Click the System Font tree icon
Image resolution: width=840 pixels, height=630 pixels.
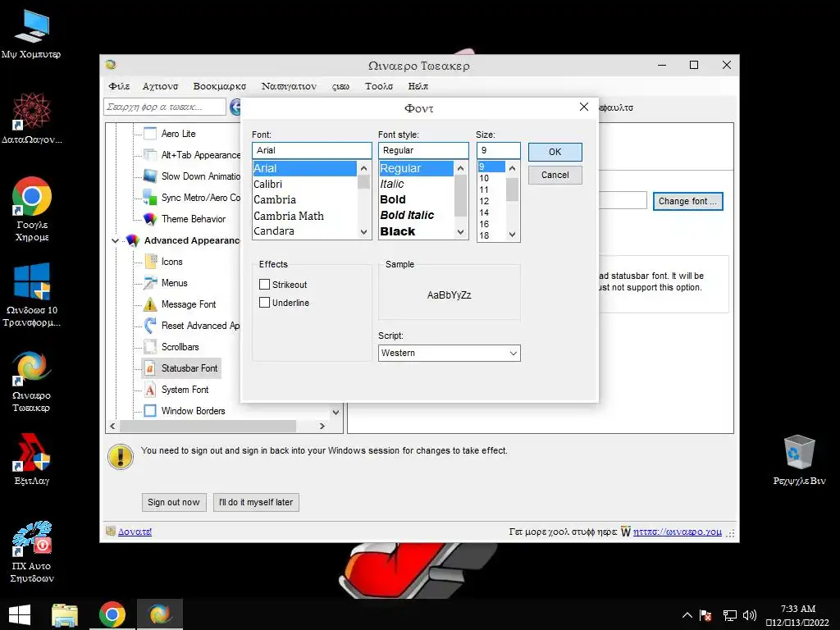click(151, 390)
